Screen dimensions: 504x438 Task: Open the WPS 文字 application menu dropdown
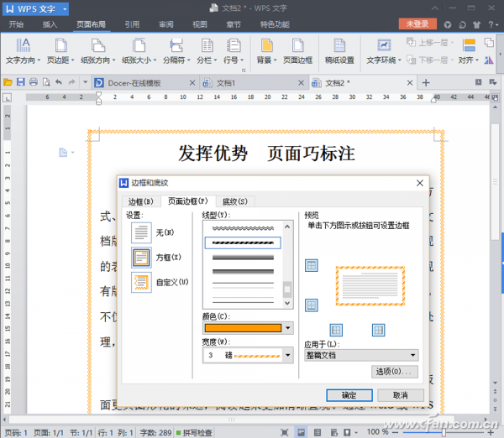point(65,9)
